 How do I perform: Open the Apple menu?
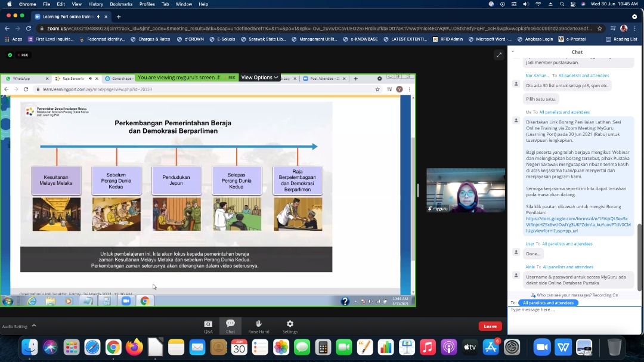click(x=10, y=4)
